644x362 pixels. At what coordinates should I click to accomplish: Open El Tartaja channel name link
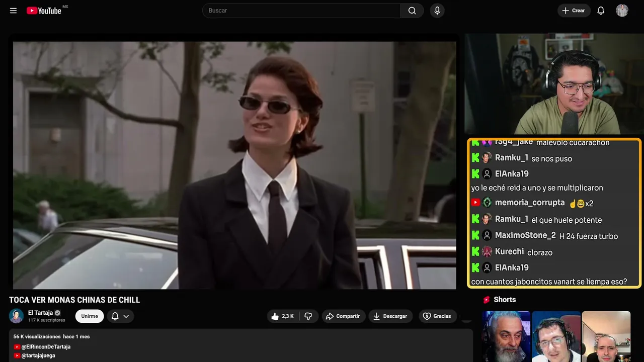40,313
